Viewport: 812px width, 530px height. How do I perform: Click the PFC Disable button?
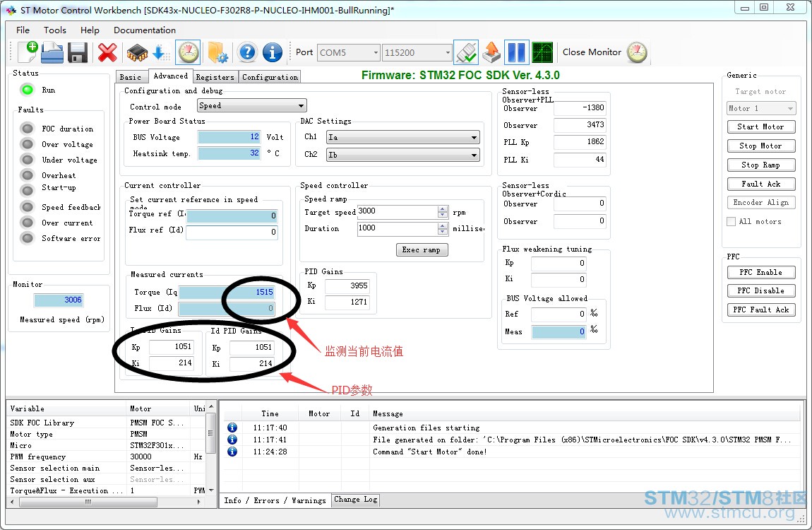pos(760,290)
